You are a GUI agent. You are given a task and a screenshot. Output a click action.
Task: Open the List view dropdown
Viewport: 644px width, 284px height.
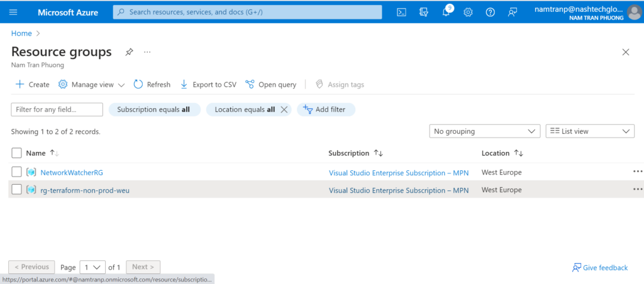click(x=590, y=131)
